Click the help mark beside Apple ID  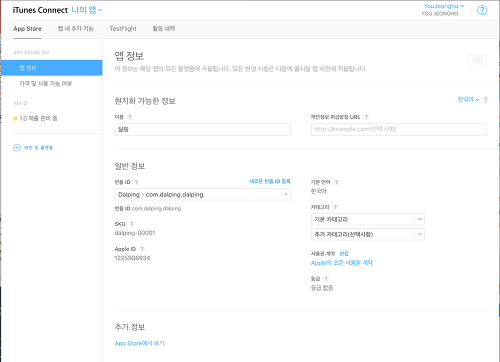point(142,249)
